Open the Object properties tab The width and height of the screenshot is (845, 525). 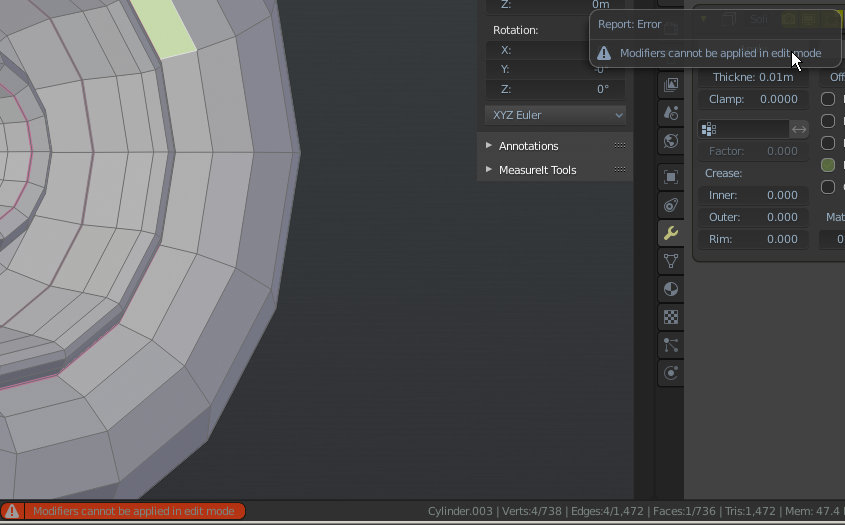click(x=671, y=177)
